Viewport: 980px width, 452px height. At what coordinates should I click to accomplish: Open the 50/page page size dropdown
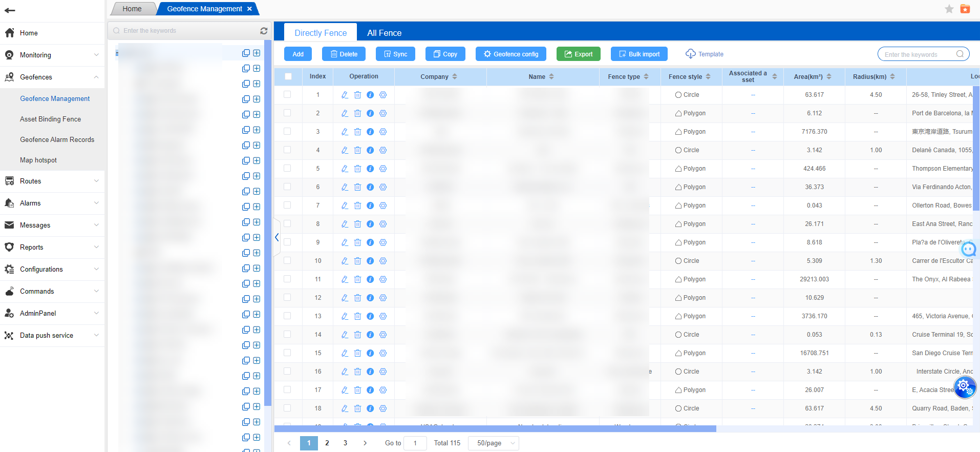coord(494,443)
